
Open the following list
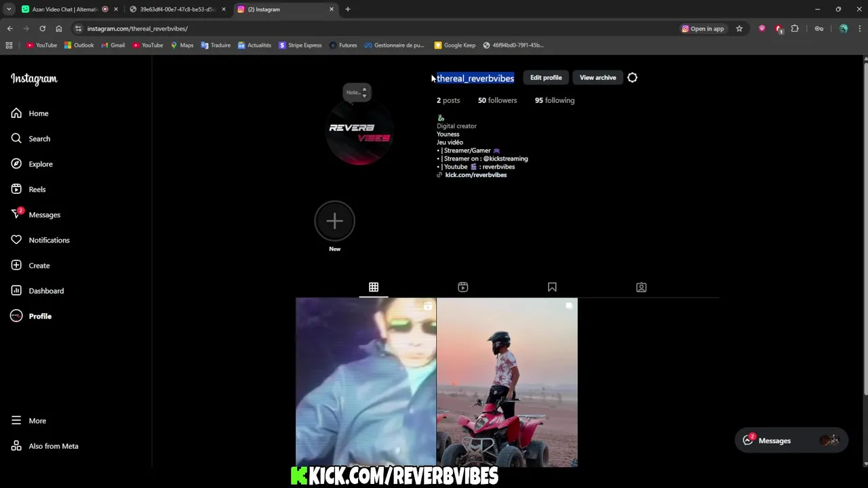(x=554, y=100)
